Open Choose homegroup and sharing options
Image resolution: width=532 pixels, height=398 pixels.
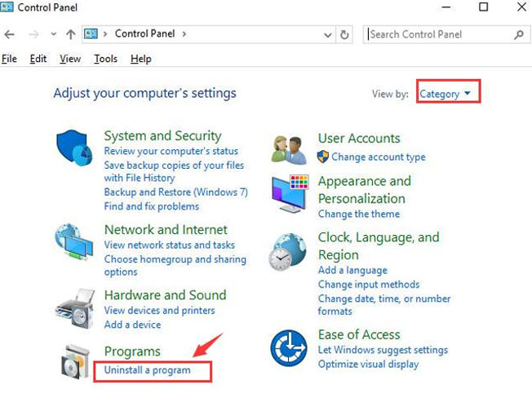tap(175, 265)
